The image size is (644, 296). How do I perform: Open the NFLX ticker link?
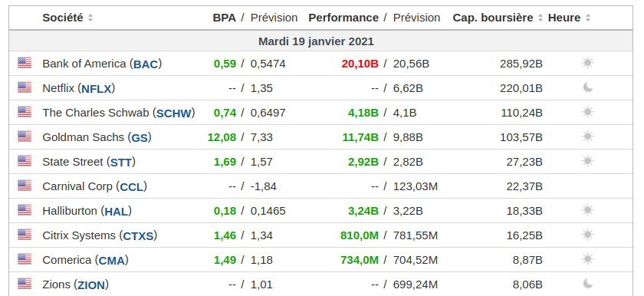point(97,89)
